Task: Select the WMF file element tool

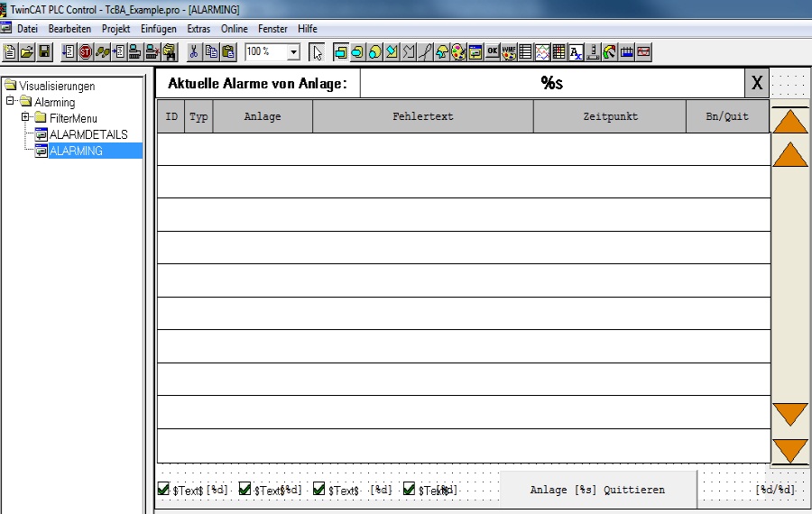Action: (x=509, y=51)
